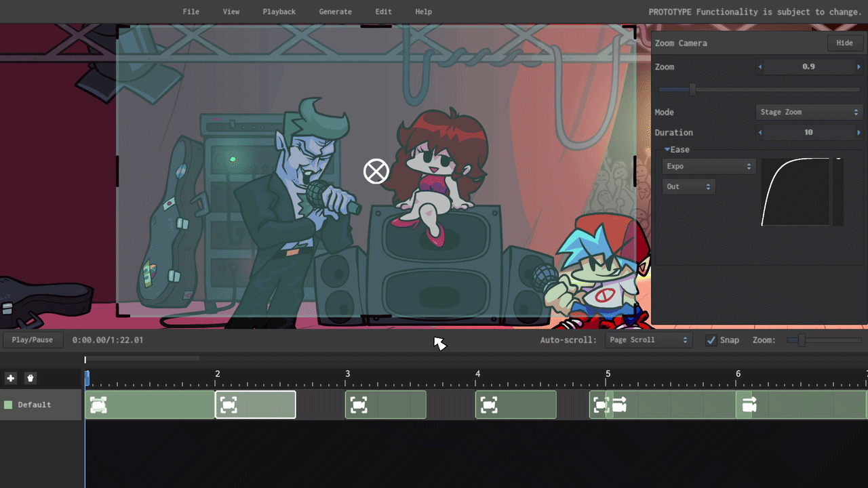Click Hide on the Zoom Camera panel
Image resolution: width=868 pixels, height=488 pixels.
pyautogui.click(x=844, y=43)
